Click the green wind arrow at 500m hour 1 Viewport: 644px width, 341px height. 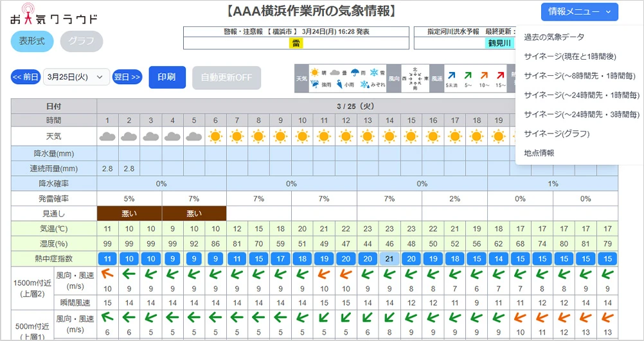pos(107,318)
